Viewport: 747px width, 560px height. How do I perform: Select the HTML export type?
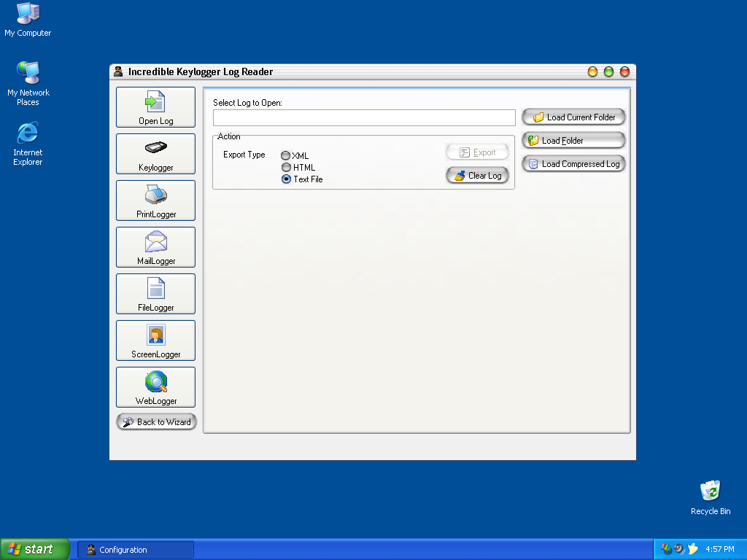pos(286,167)
